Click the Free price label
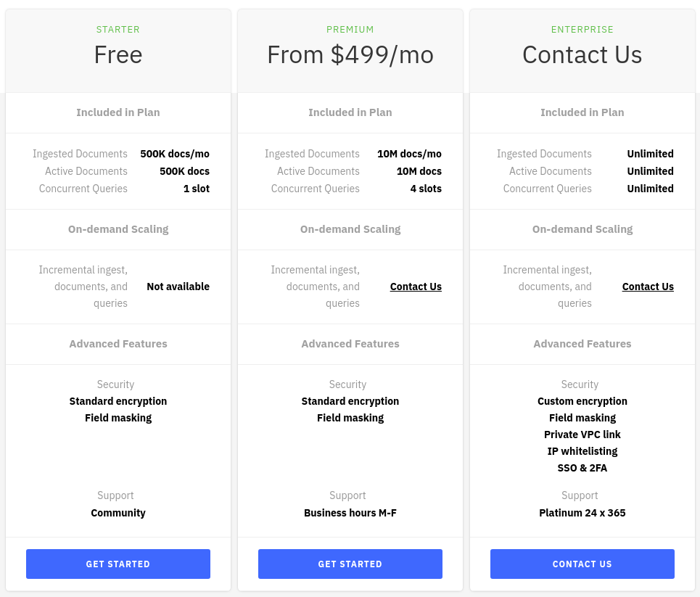Screen dimensions: 700x597 coord(118,54)
